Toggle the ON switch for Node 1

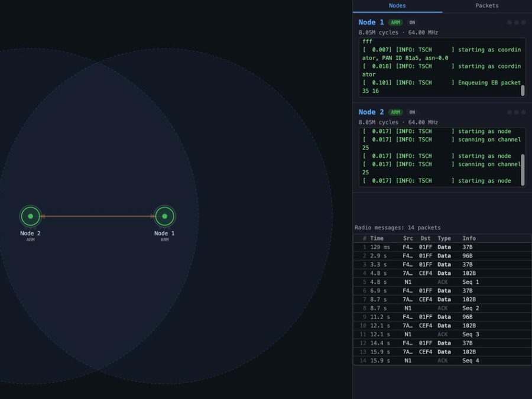click(x=412, y=22)
